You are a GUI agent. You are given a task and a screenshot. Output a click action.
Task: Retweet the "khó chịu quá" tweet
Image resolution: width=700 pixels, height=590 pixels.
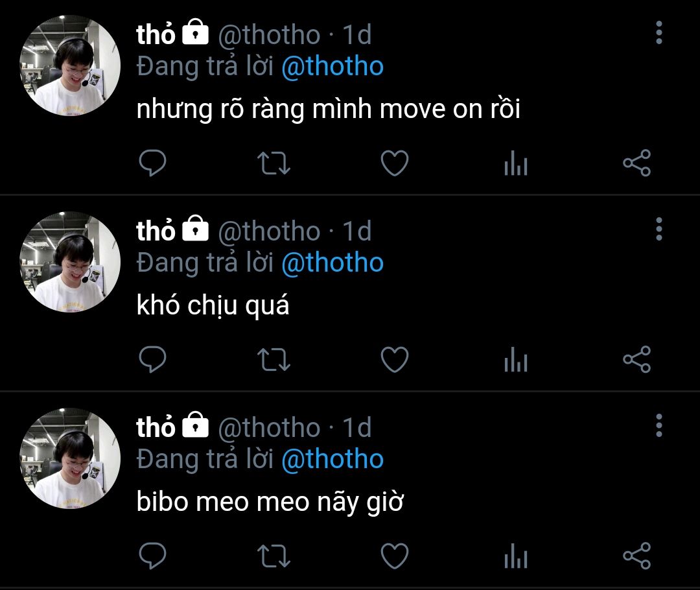click(x=274, y=360)
